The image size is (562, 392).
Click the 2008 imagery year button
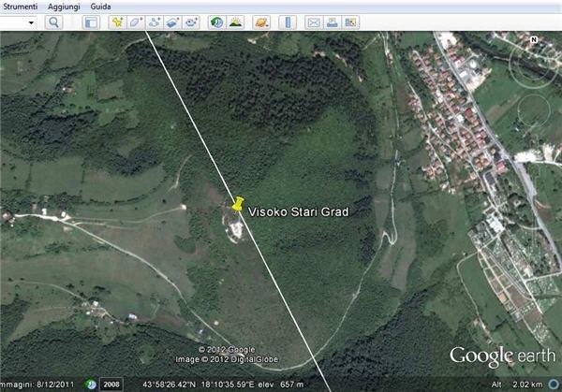[x=111, y=385]
